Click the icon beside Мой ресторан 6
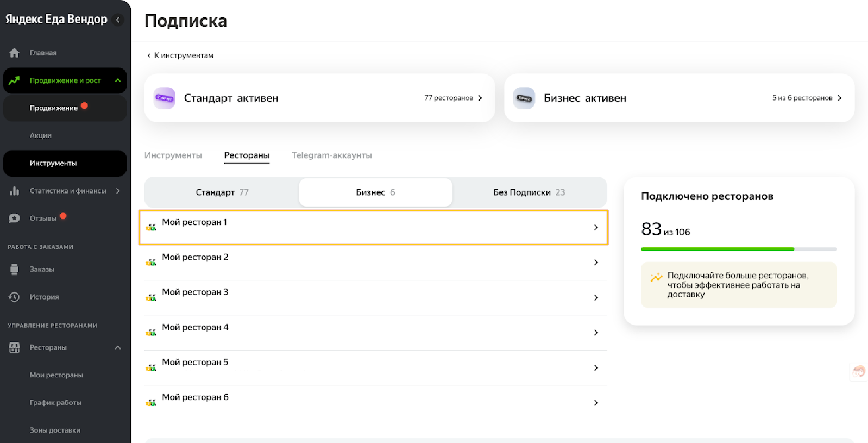This screenshot has height=443, width=868. click(151, 403)
